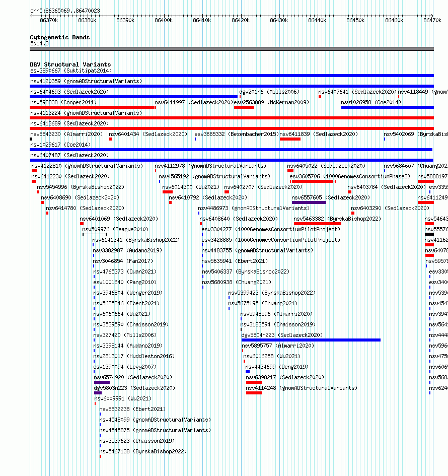Open nsv598838 (Cooper2011) variant
Screen dimensions: 448x476
(63, 103)
